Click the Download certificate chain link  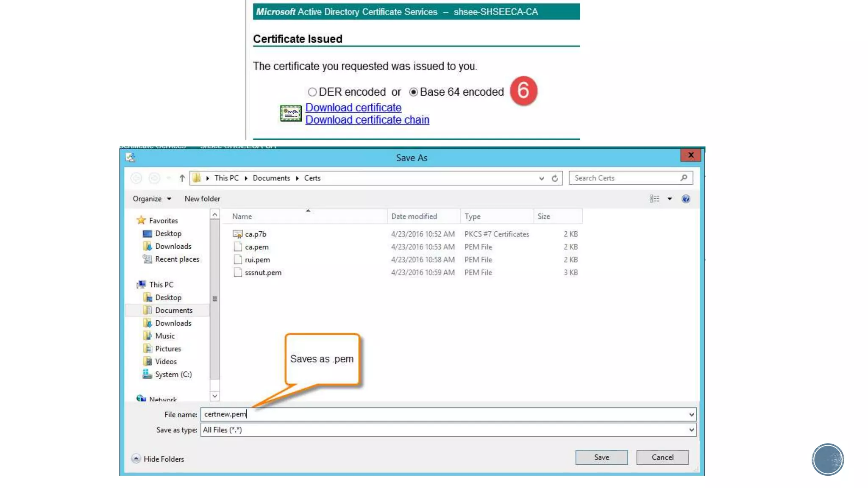pos(367,120)
